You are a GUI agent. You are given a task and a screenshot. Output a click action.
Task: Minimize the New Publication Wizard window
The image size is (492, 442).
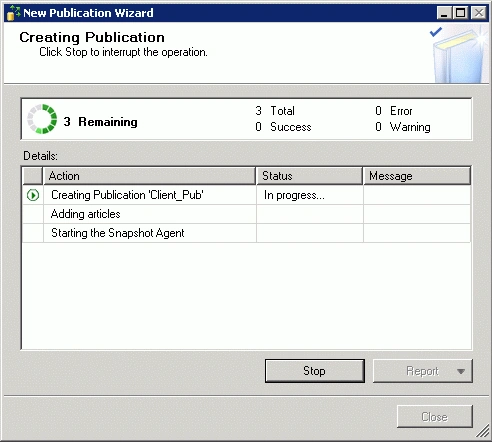[444, 13]
